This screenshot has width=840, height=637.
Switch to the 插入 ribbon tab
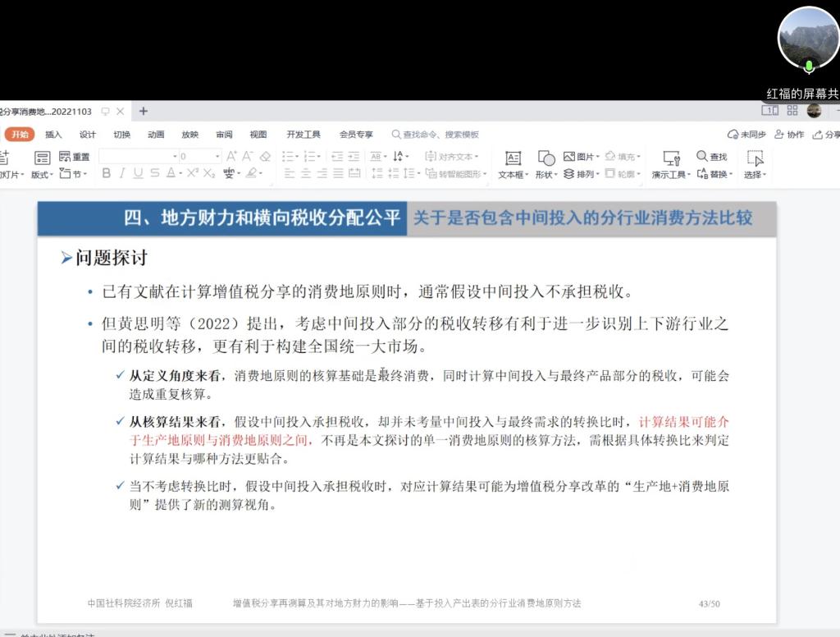point(52,134)
